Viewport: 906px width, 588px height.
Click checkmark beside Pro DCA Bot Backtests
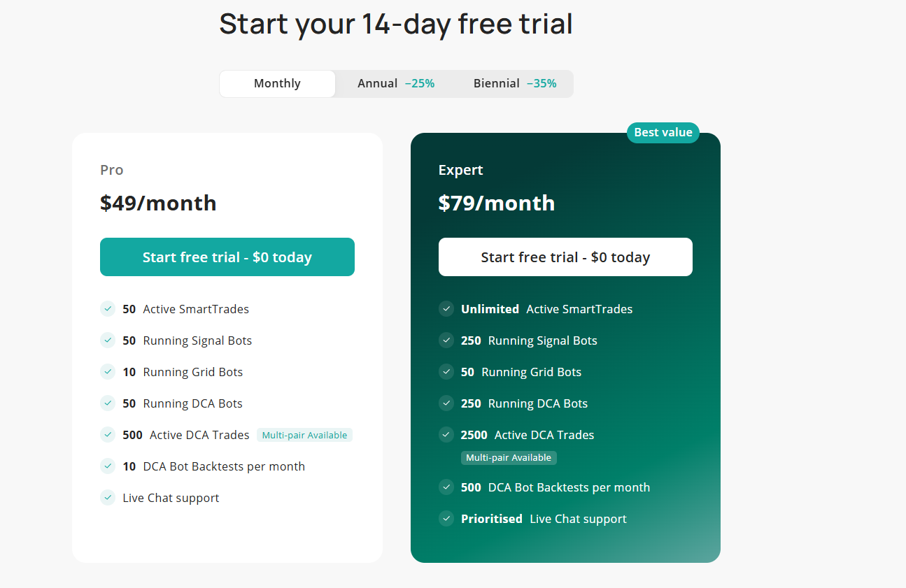[108, 466]
